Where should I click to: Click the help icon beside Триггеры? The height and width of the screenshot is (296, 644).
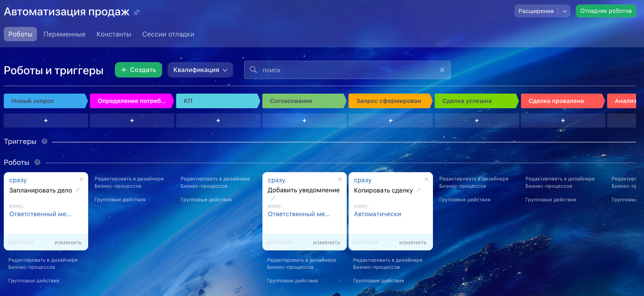click(x=44, y=141)
